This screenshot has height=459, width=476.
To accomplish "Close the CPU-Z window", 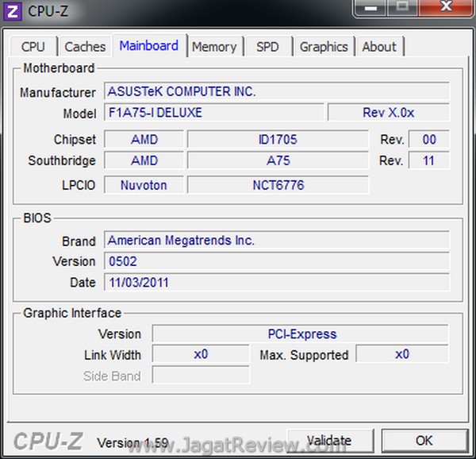I will click(446, 7).
